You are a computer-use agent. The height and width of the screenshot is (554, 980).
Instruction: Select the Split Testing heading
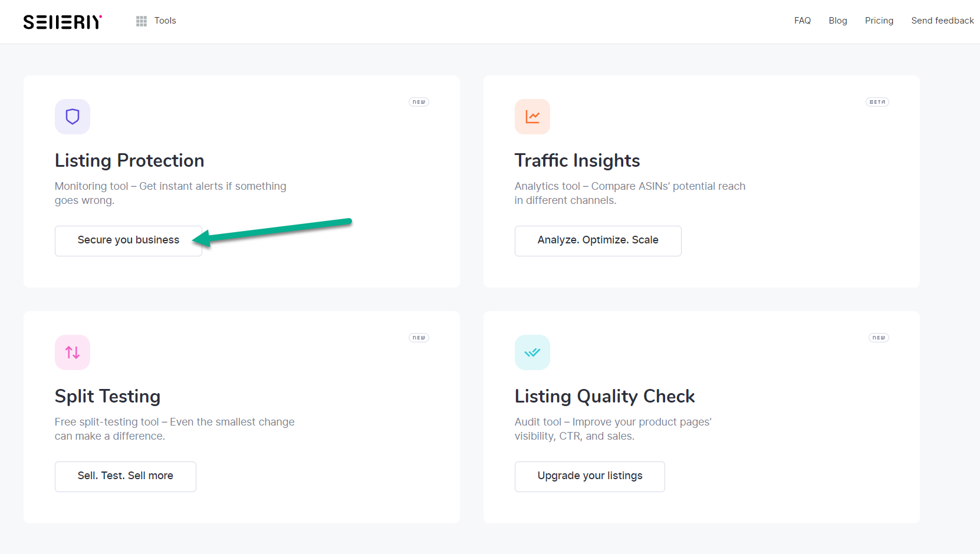(107, 396)
